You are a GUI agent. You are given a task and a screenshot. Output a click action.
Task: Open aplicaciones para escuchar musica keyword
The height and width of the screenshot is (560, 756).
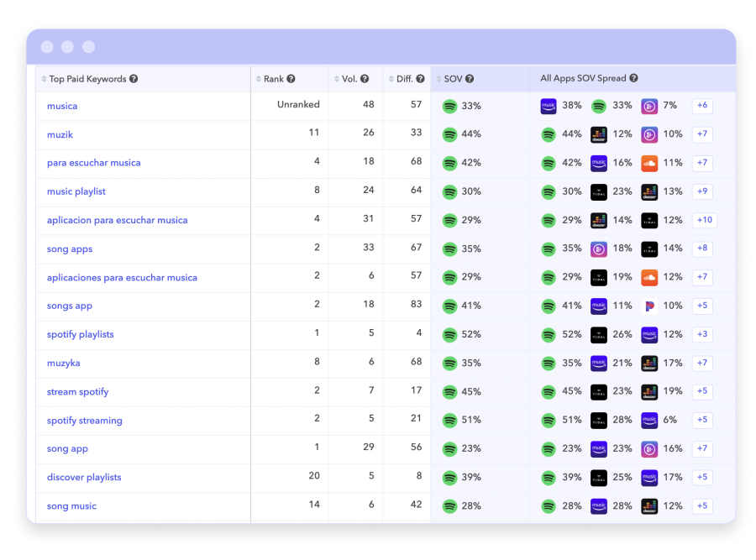tap(122, 278)
